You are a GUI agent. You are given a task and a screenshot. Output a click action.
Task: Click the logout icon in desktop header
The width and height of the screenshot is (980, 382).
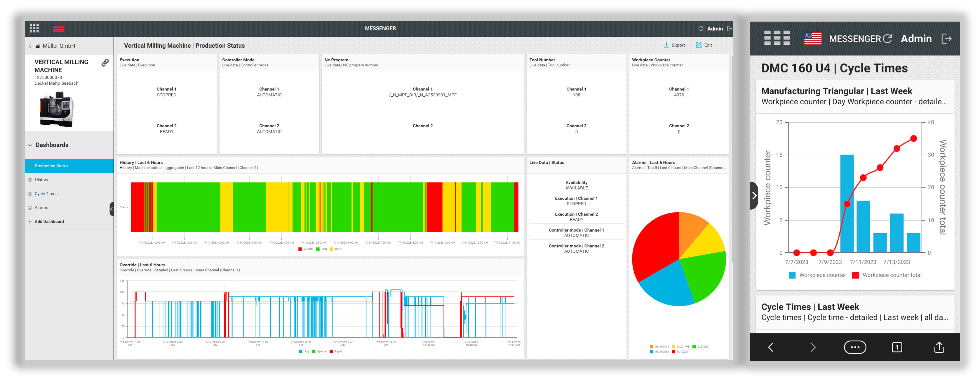729,29
